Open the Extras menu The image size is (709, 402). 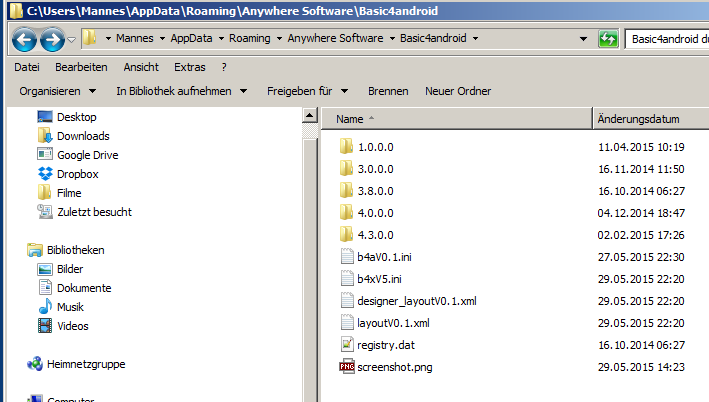point(189,67)
